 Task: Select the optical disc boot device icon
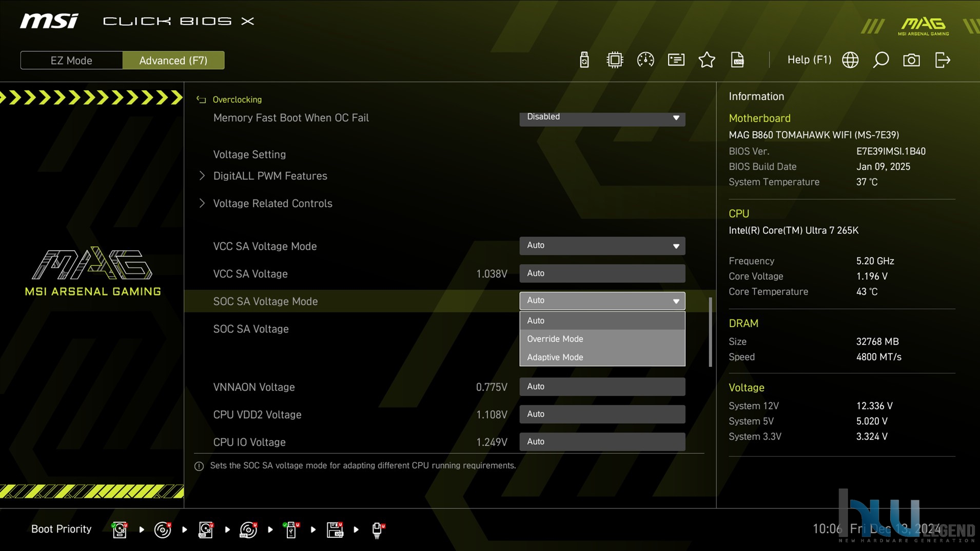click(163, 529)
